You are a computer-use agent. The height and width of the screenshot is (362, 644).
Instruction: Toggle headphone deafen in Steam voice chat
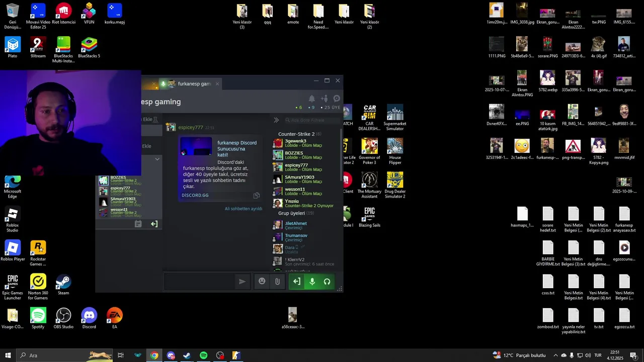click(x=327, y=282)
